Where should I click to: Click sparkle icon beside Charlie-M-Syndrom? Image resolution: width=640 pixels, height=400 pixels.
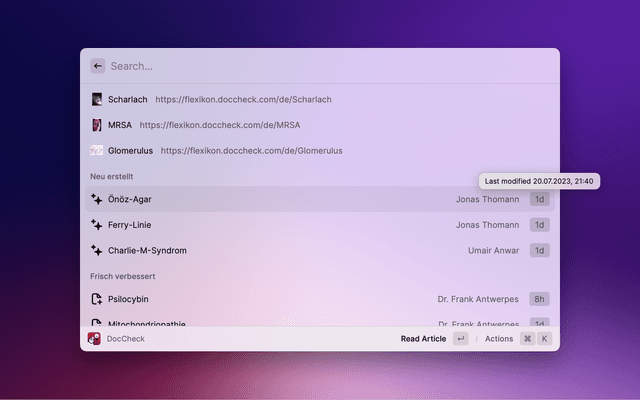tap(97, 250)
